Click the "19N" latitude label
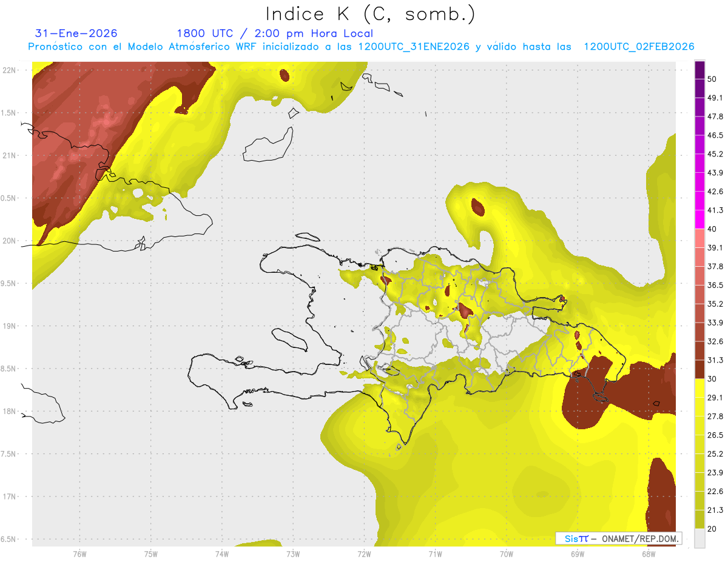Viewport: 728px width, 562px height. 9,326
